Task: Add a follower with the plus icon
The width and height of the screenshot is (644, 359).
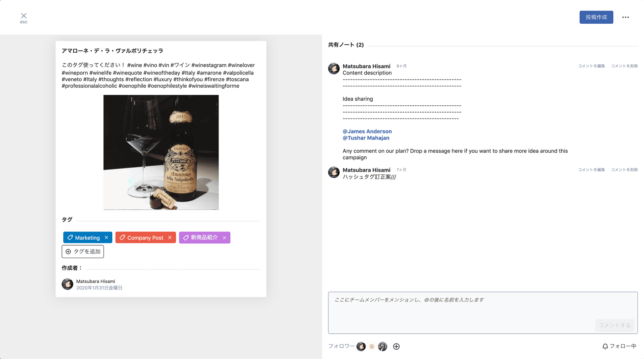Action: [x=396, y=347]
